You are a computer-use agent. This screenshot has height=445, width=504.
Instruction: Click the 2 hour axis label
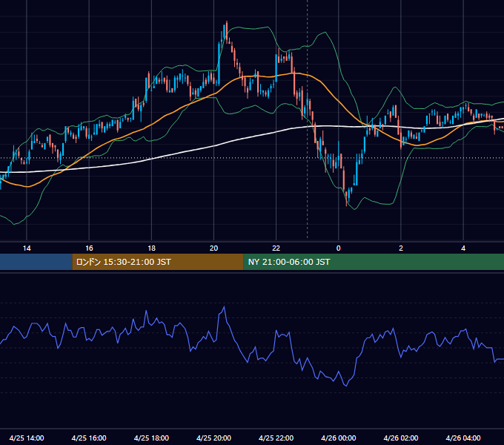click(401, 248)
